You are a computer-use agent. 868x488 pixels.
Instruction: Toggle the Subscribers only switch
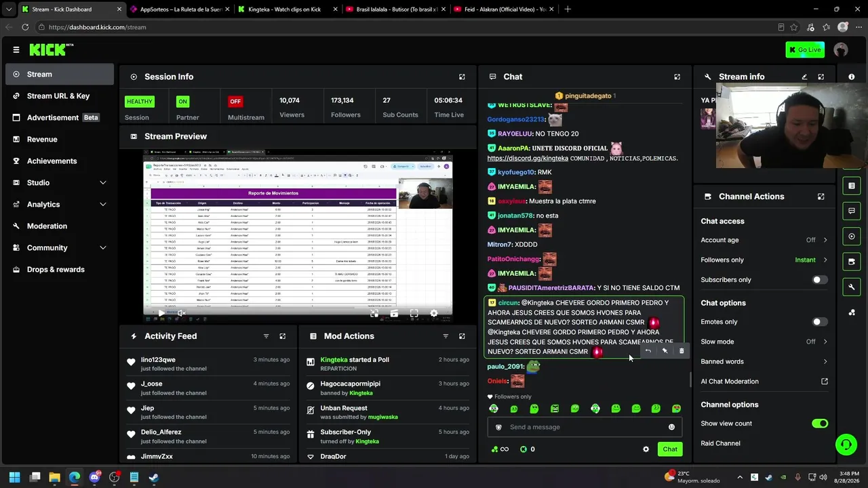(x=820, y=280)
